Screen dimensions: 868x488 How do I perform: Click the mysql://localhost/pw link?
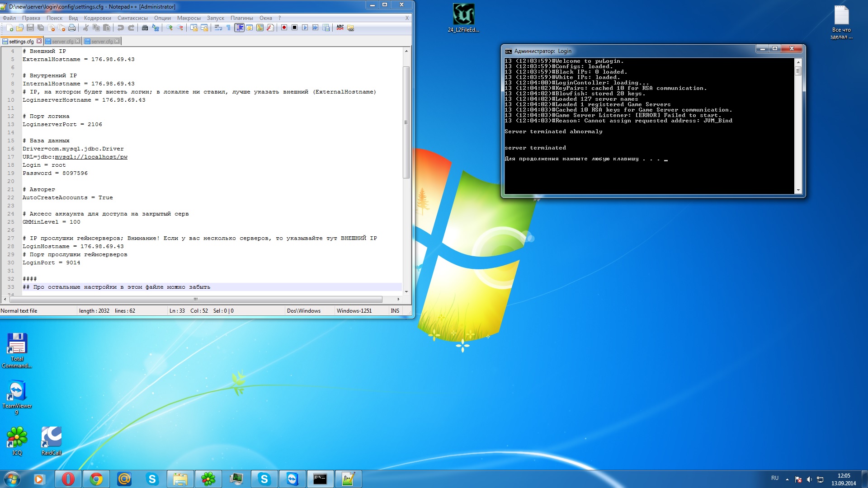[x=91, y=157]
